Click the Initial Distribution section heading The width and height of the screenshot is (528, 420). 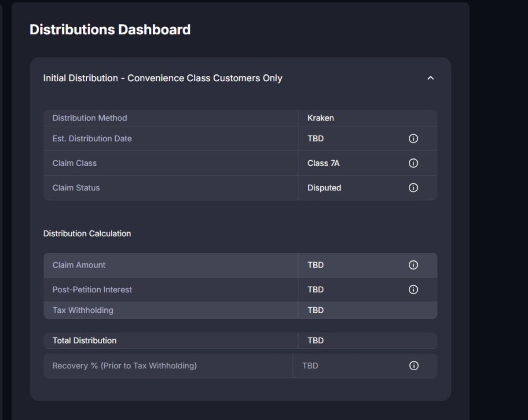163,78
